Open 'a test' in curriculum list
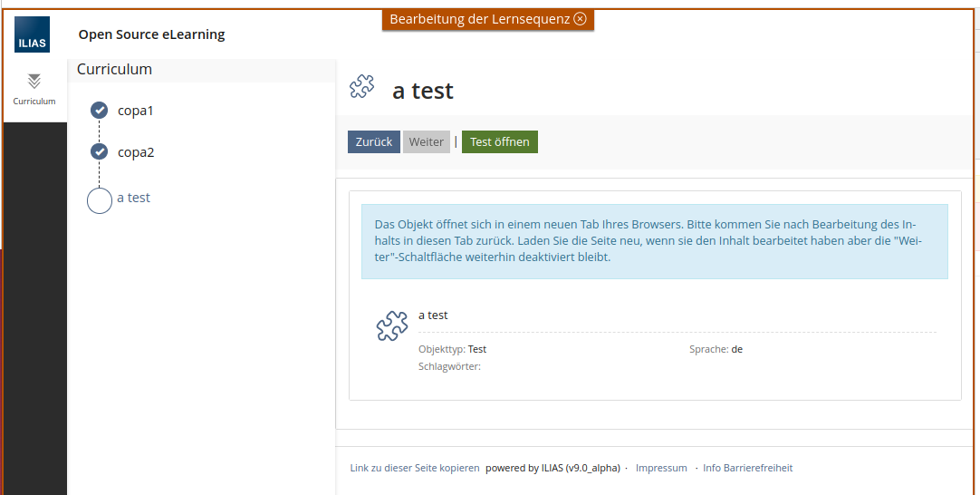 134,198
